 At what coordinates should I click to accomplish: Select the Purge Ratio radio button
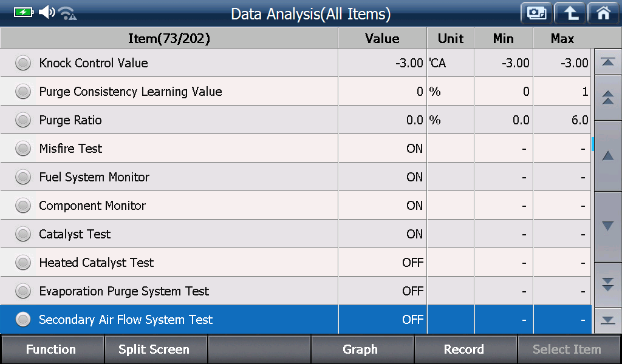(x=23, y=120)
